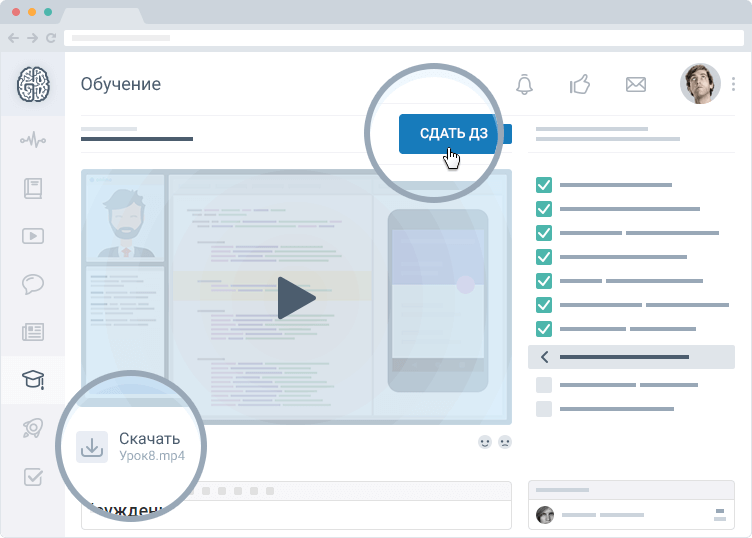Screen dimensions: 752x538
Task: Toggle the last checked lesson checkbox
Action: click(544, 329)
